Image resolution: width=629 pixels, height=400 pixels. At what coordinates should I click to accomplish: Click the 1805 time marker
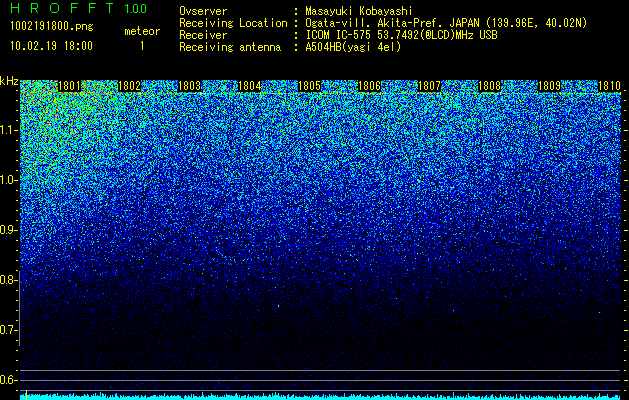point(309,86)
